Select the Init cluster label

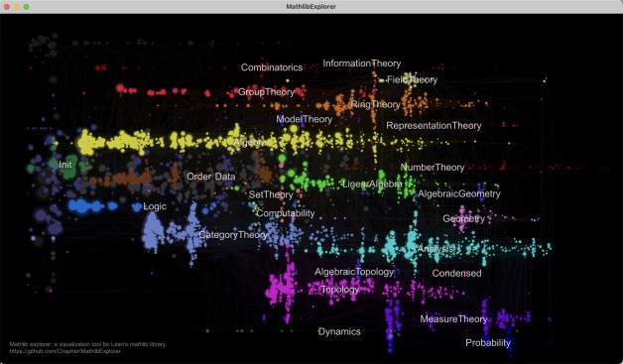pos(65,165)
